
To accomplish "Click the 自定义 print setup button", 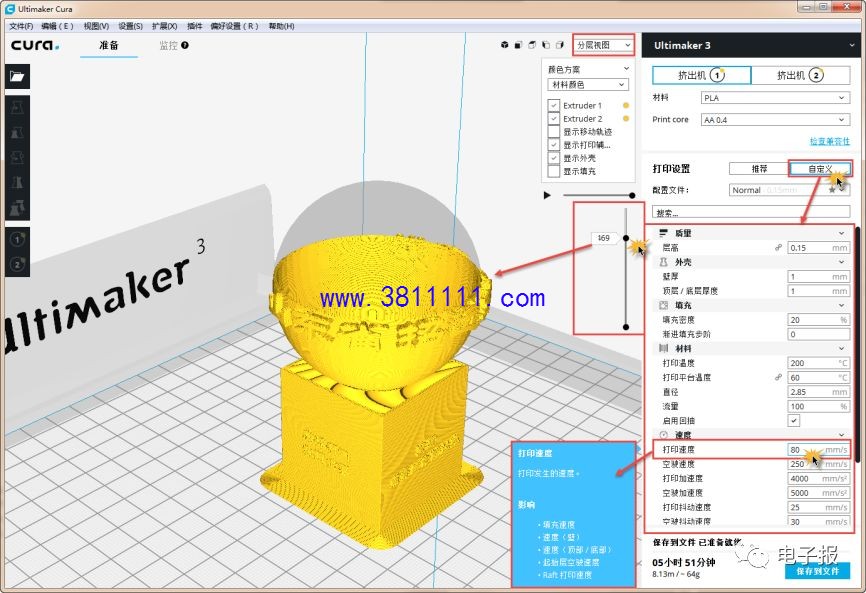I will point(820,168).
